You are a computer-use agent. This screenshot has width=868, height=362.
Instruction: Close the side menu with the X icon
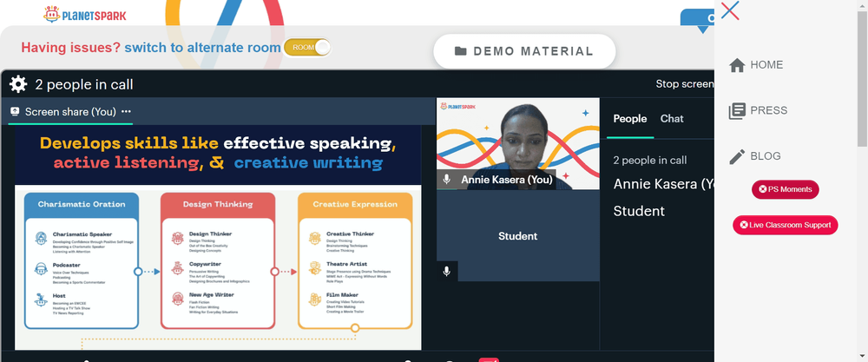coord(730,10)
